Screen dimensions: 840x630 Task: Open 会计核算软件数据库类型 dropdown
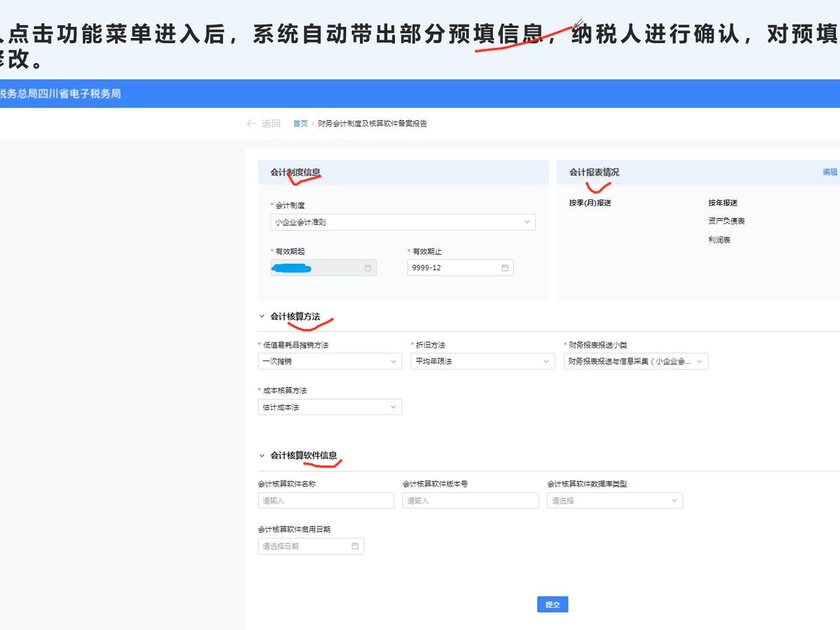tap(615, 501)
